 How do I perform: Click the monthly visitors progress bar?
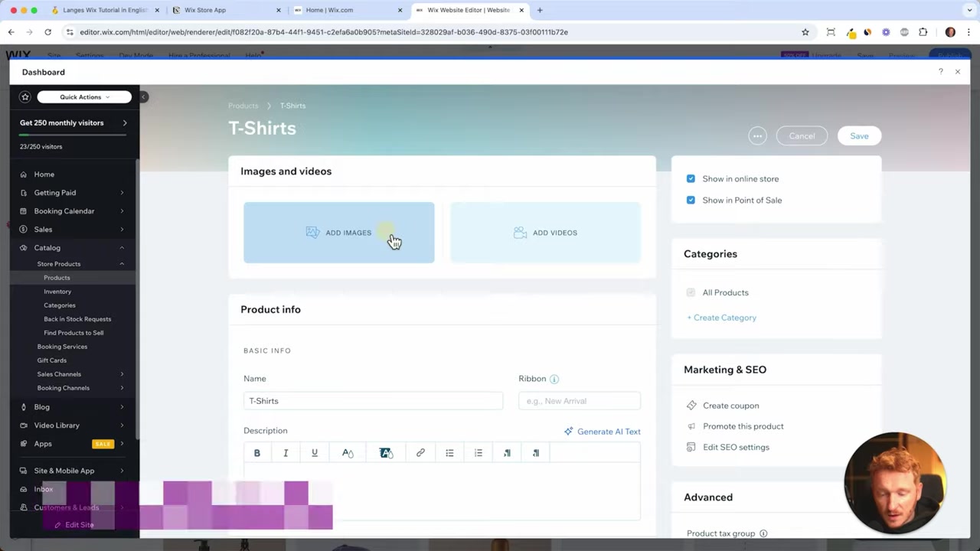click(73, 135)
